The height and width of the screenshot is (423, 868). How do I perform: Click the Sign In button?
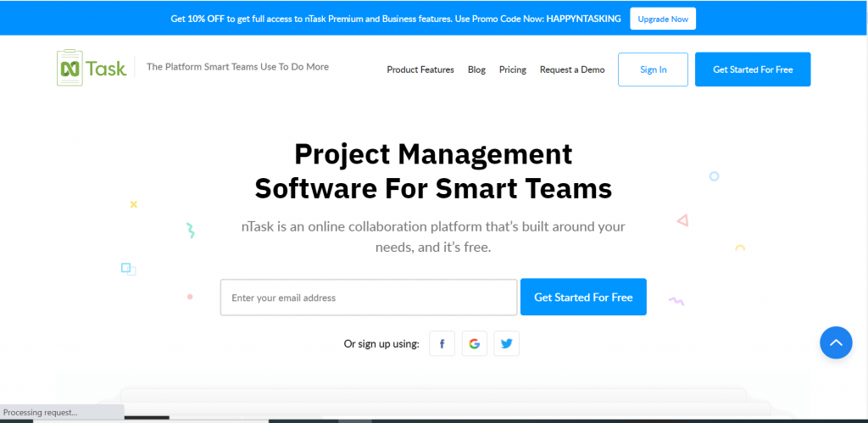pos(654,70)
